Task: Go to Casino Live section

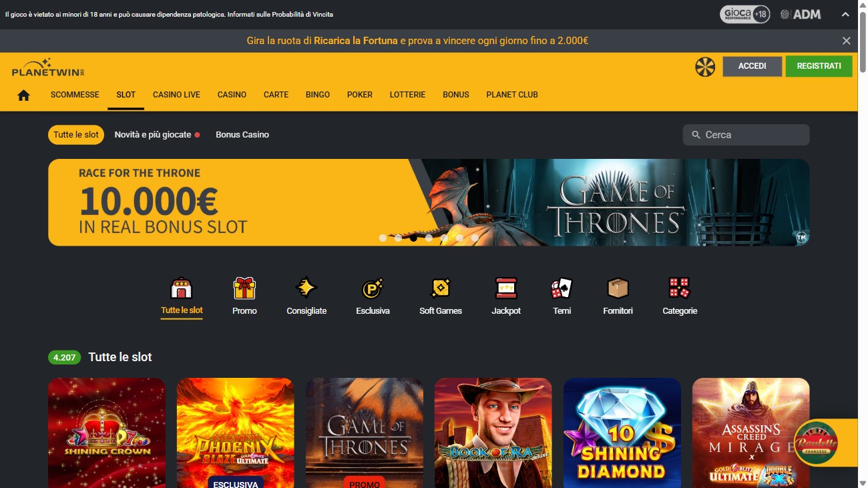Action: (x=176, y=95)
